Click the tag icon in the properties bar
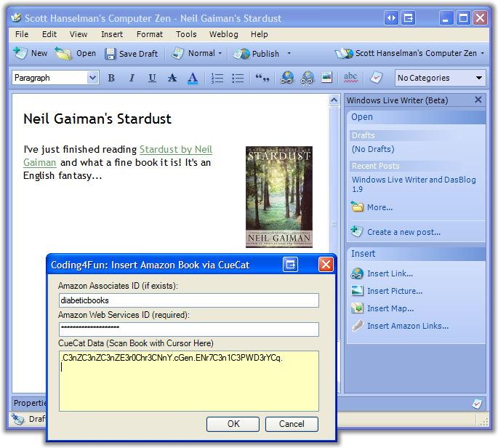Image resolution: width=498 pixels, height=448 pixels. (476, 404)
